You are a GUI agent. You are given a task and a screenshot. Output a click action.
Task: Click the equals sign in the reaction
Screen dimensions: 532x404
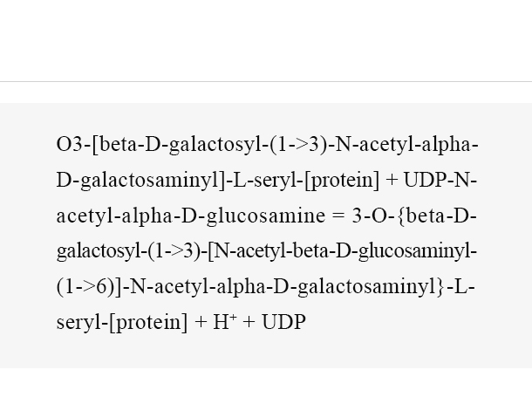tap(338, 216)
